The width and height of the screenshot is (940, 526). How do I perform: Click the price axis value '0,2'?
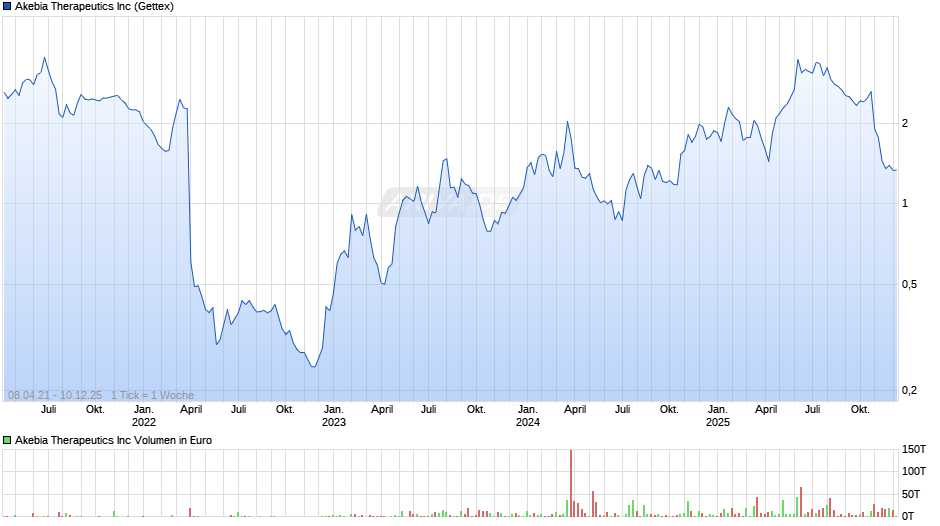(909, 390)
